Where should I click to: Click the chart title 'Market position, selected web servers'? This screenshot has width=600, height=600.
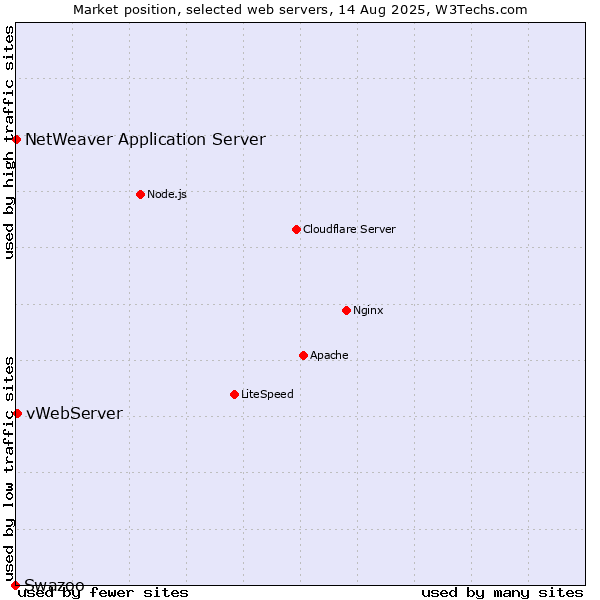pos(201,10)
